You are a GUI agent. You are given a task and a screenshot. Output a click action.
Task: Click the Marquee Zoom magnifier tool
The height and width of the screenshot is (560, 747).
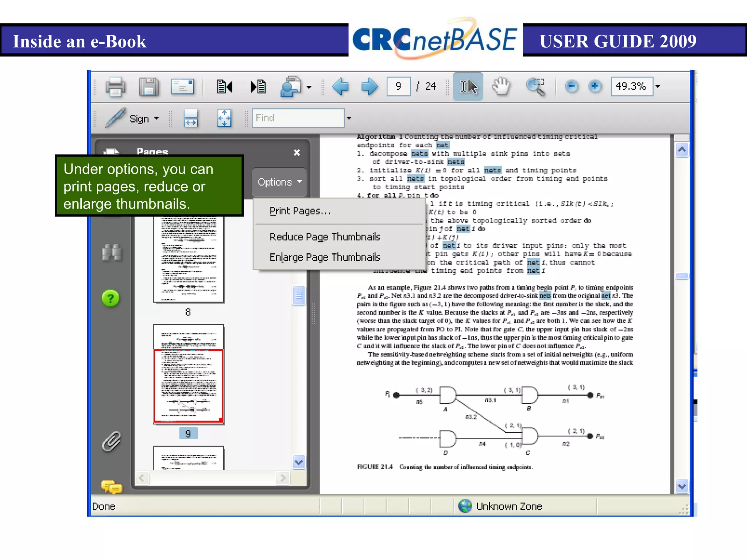(535, 87)
